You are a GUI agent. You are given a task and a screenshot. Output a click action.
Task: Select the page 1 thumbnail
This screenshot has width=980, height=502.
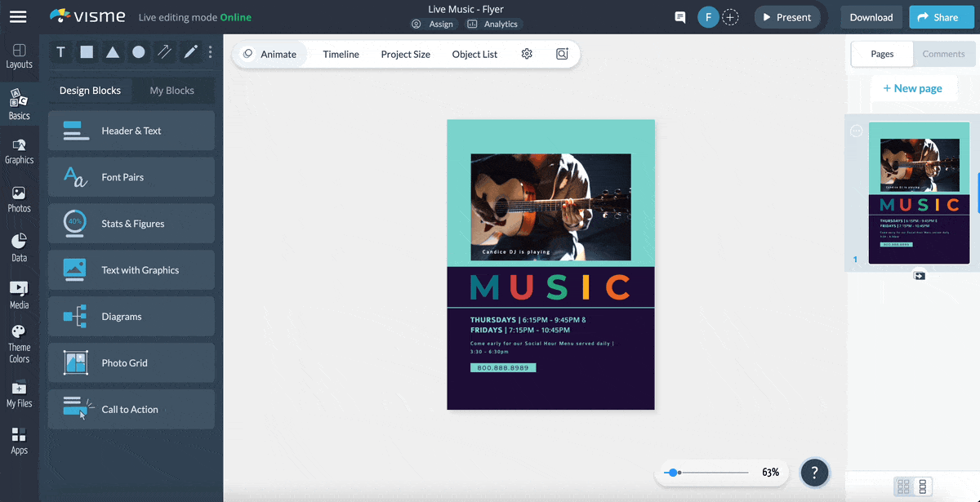pos(919,194)
